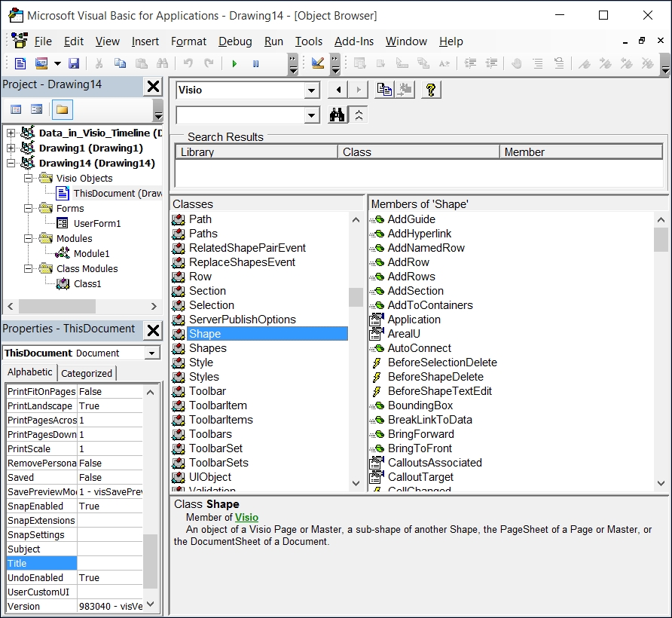Click the Members list scrollbar down arrow
Screen dimensions: 672x618
pos(661,483)
